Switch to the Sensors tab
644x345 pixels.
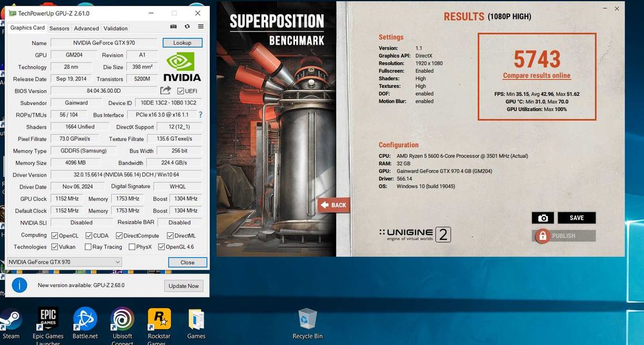coord(59,28)
